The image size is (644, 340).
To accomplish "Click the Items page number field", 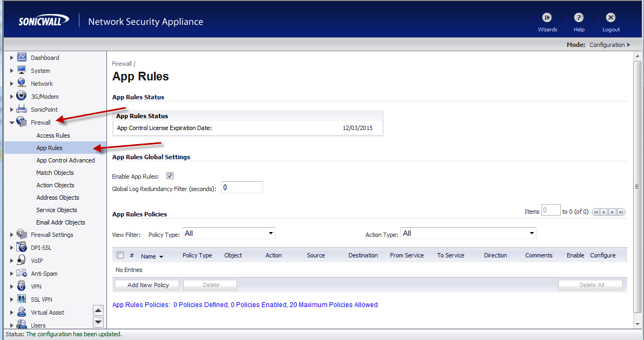I will [x=551, y=210].
